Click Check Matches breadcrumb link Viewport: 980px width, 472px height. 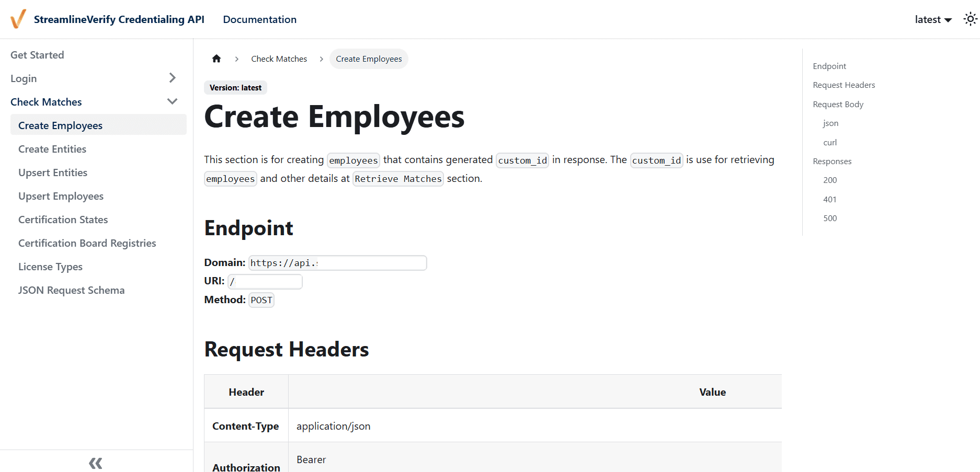click(279, 59)
